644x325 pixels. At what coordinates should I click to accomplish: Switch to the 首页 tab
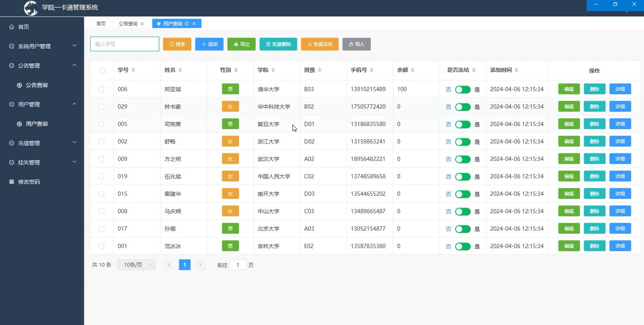tap(101, 23)
